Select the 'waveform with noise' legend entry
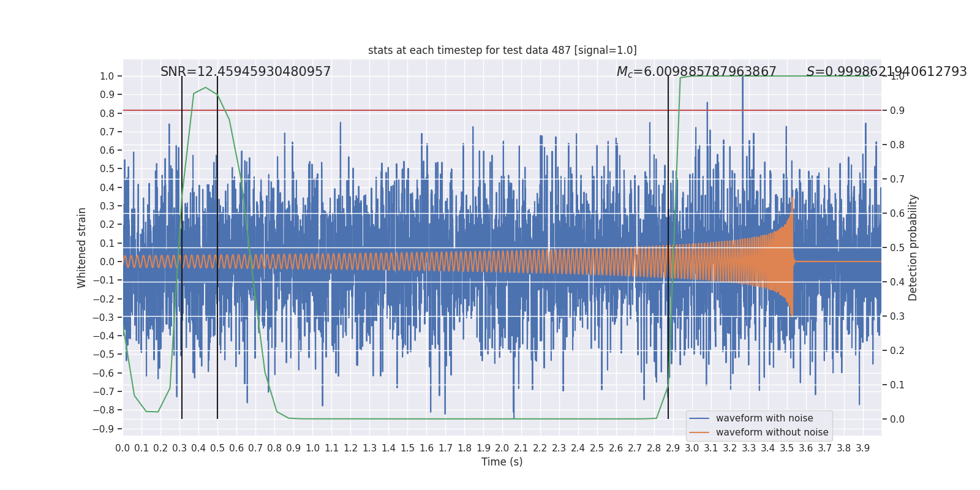This screenshot has width=980, height=490. 764,418
